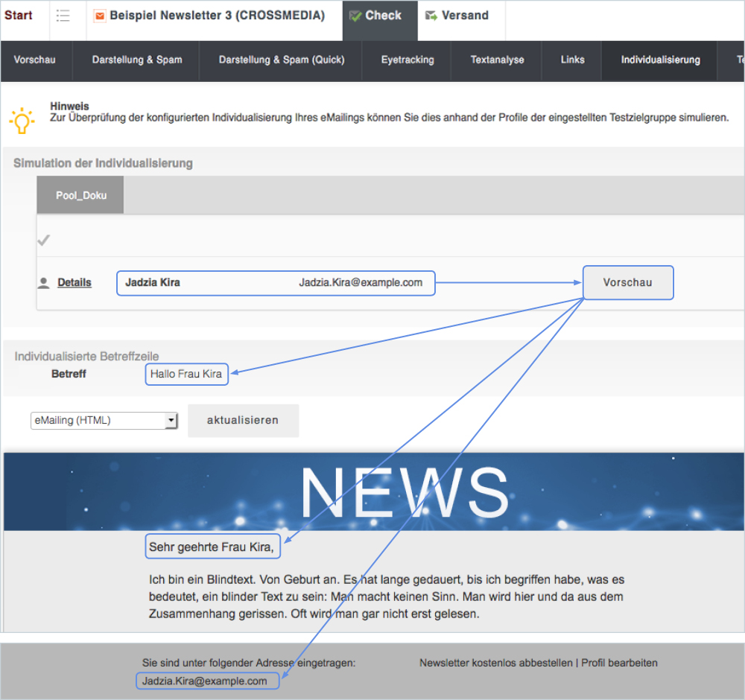Image resolution: width=745 pixels, height=700 pixels.
Task: Click the Versand send icon
Action: pos(431,16)
